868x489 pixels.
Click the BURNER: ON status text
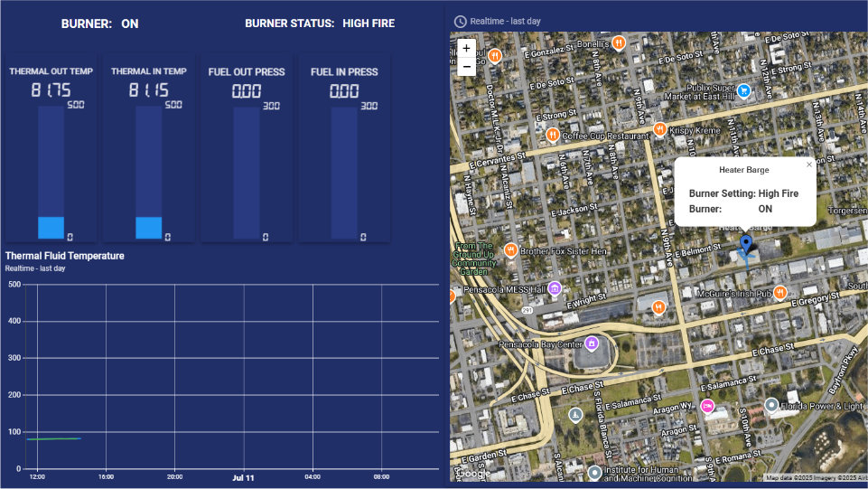[99, 24]
